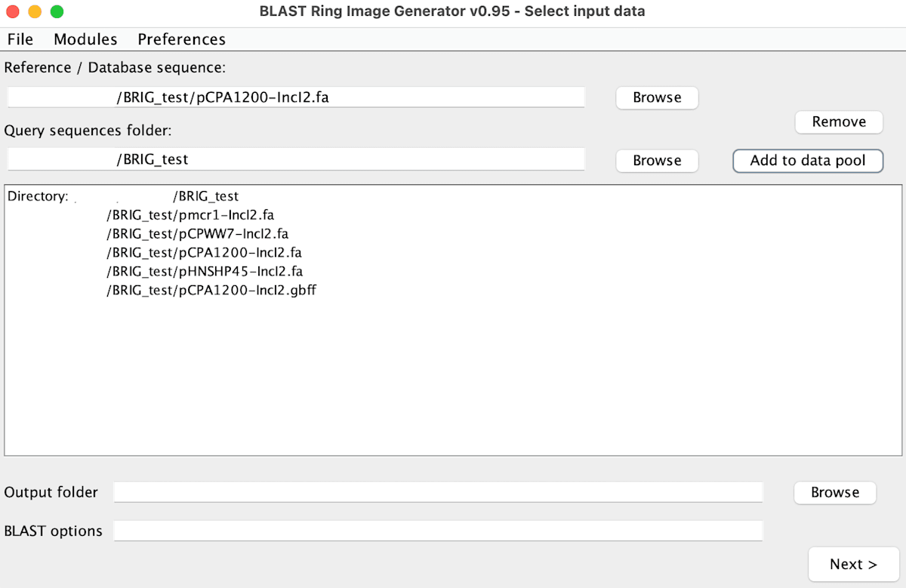Click into the Output folder field

tap(438, 492)
